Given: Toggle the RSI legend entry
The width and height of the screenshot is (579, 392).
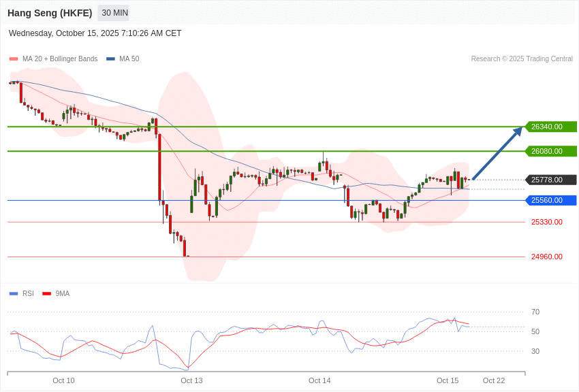Looking at the screenshot, I should click(28, 294).
